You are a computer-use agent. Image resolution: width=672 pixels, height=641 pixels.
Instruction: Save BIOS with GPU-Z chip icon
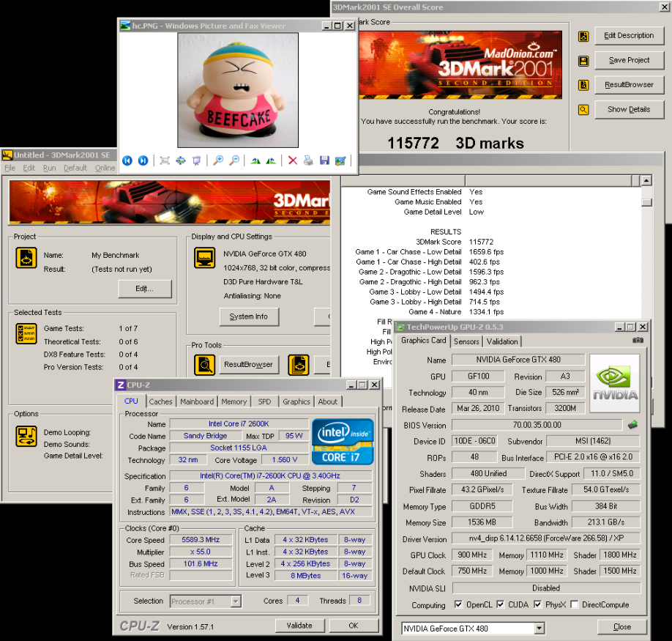[633, 424]
